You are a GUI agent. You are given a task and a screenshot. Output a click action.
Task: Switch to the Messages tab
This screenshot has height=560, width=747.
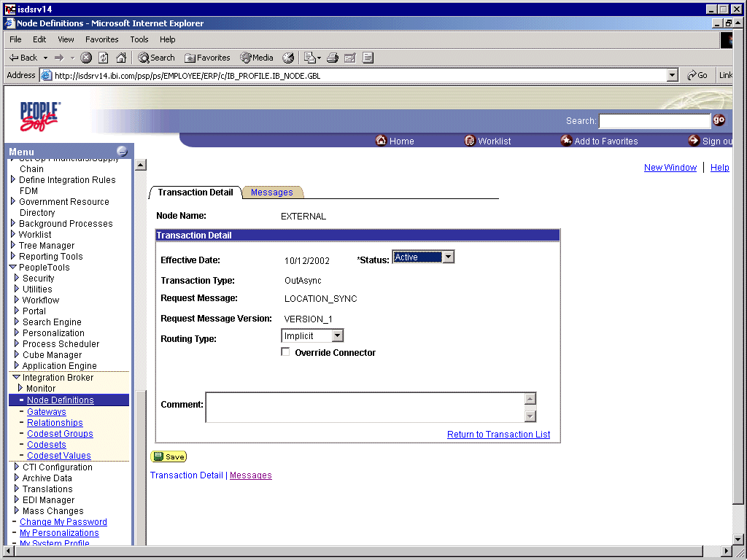pos(272,192)
